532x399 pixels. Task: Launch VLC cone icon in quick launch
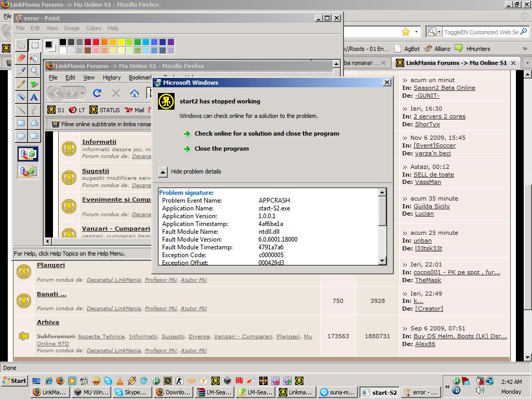coord(120,381)
